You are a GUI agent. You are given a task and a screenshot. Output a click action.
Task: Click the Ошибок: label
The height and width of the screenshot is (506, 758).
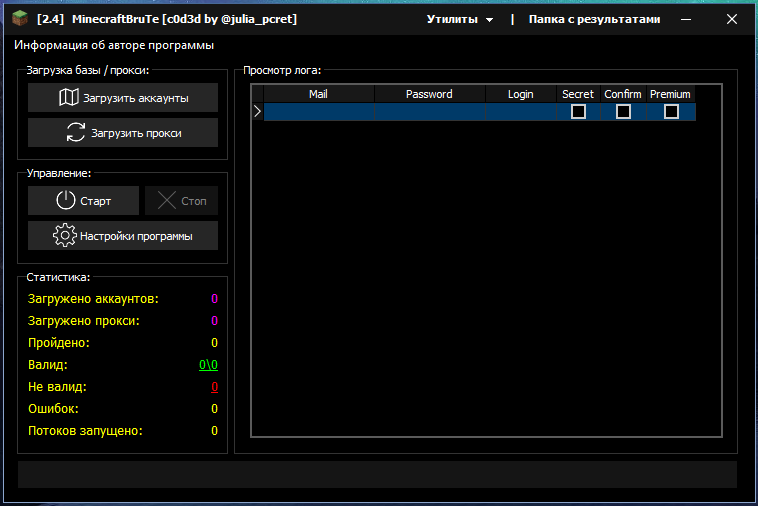pyautogui.click(x=53, y=409)
